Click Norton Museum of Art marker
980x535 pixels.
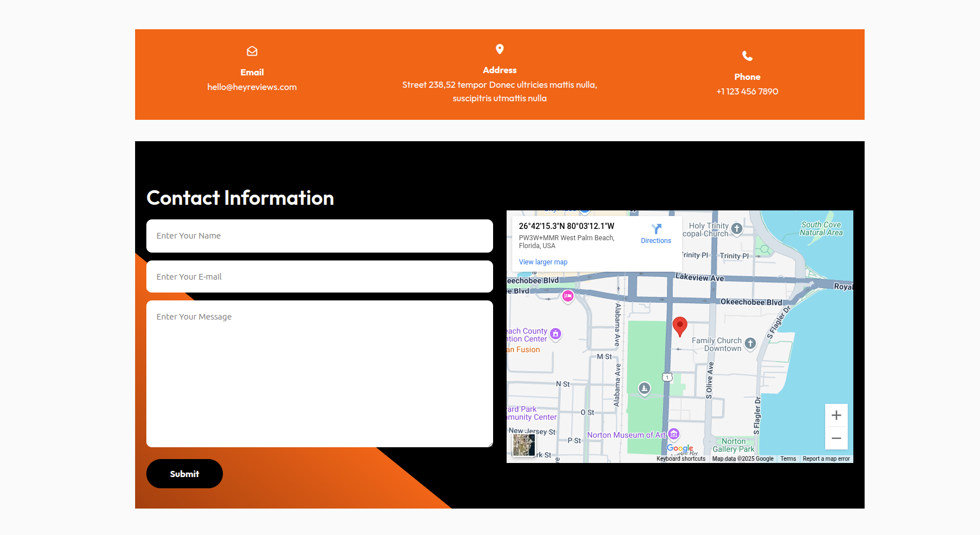pos(674,434)
